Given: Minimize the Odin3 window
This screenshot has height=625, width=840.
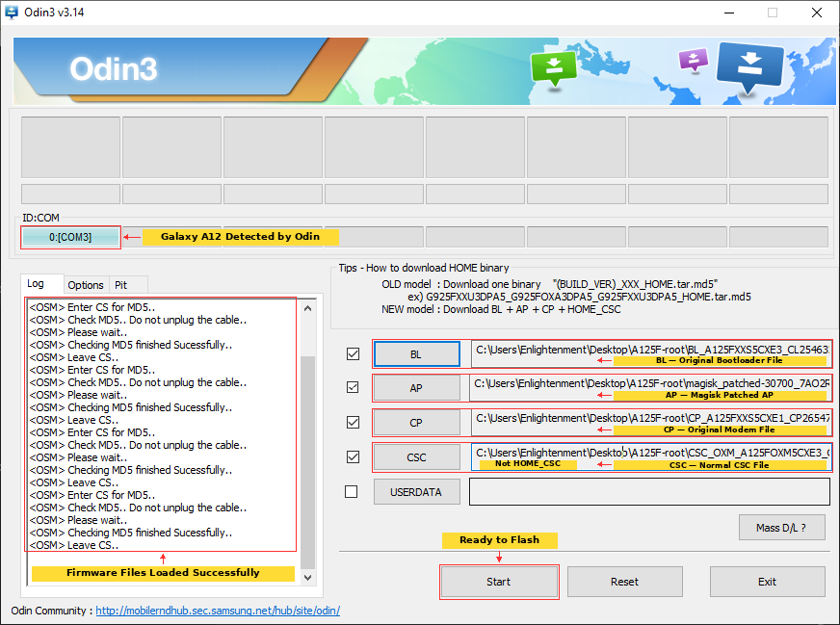Looking at the screenshot, I should click(729, 13).
